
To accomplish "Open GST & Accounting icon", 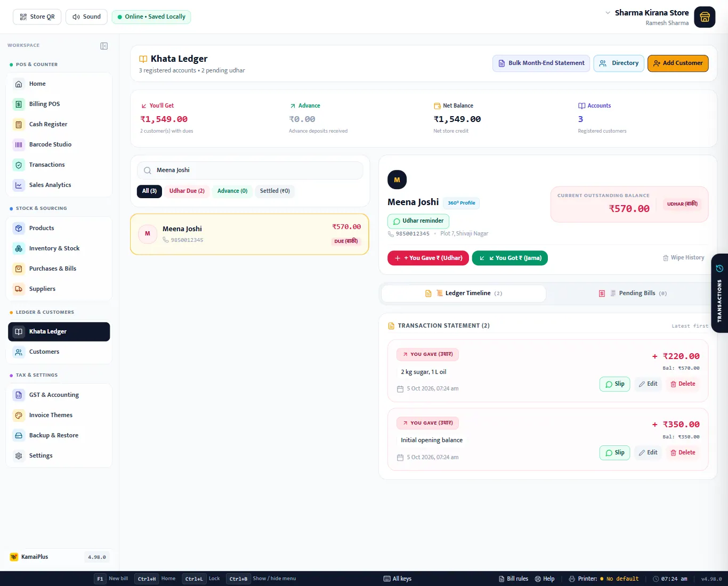I will pos(19,395).
